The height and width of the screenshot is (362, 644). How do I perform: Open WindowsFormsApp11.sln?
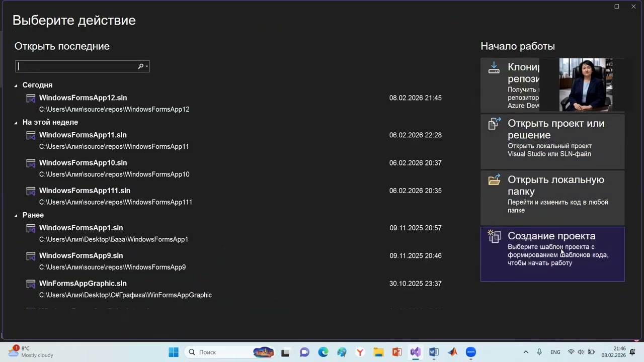(x=83, y=135)
